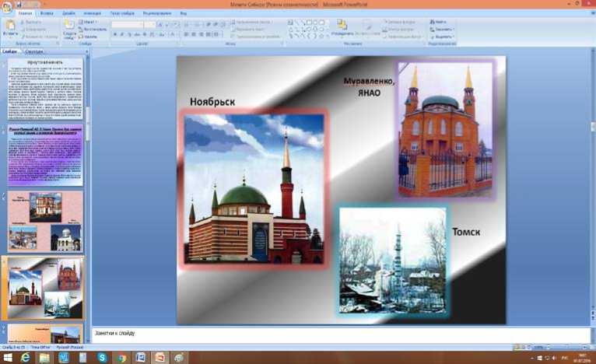Expand the Select (Выделить) dropdown
The width and height of the screenshot is (596, 364).
444,37
